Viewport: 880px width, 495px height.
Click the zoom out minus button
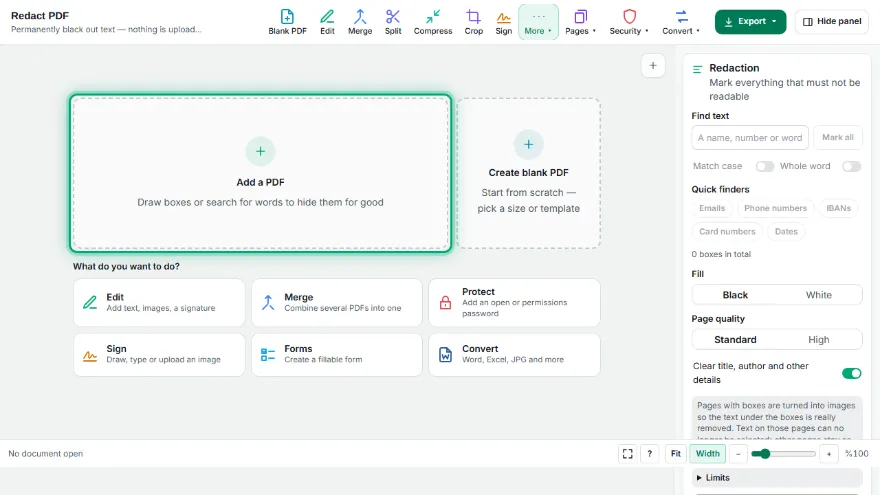739,453
